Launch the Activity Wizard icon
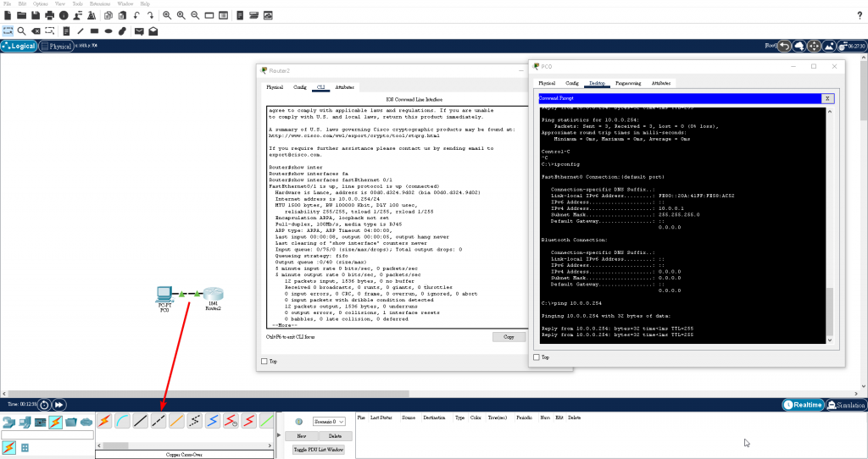Viewport: 868px width, 459px height. (92, 15)
